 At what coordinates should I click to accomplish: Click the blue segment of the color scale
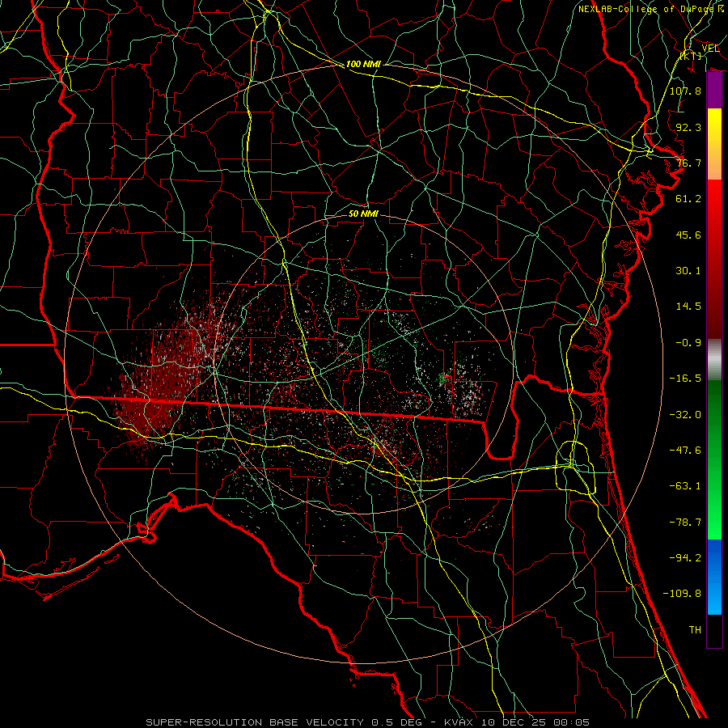714,577
